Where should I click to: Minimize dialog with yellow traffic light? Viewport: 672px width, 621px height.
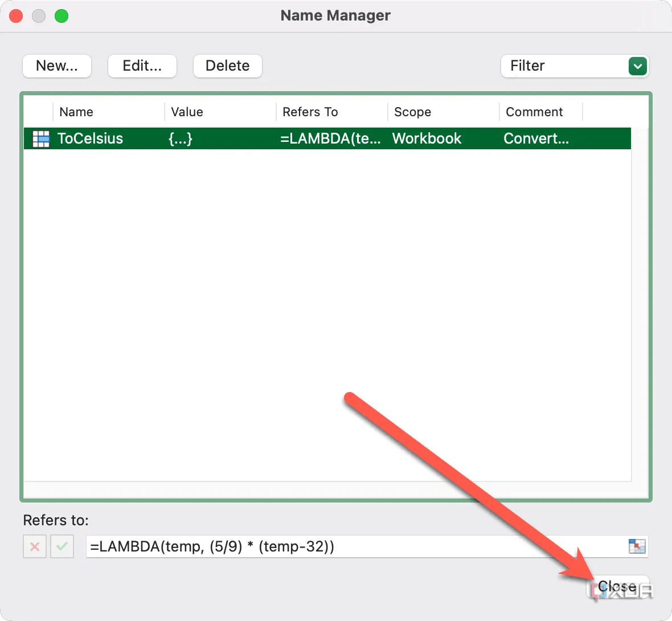tap(38, 15)
